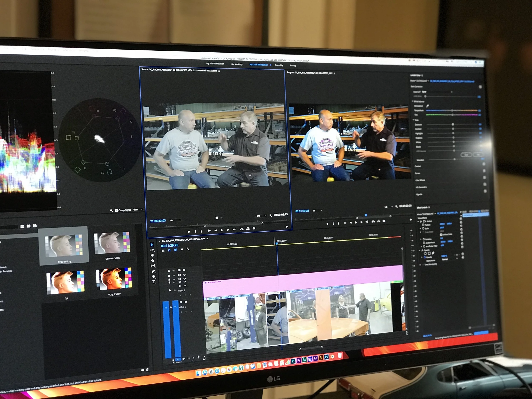Image resolution: width=532 pixels, height=399 pixels.
Task: Select the Razor tool in the timeline toolbar
Action: point(153,260)
